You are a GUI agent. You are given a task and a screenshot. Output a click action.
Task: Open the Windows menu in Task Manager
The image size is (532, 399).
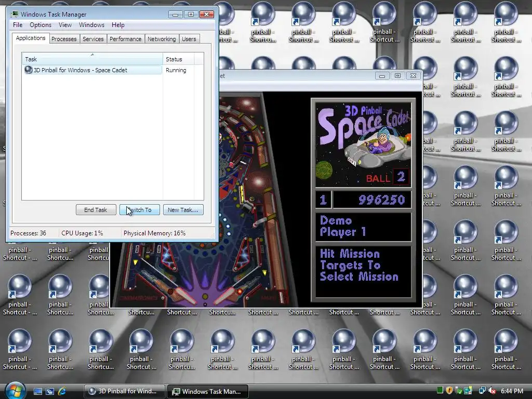[91, 25]
